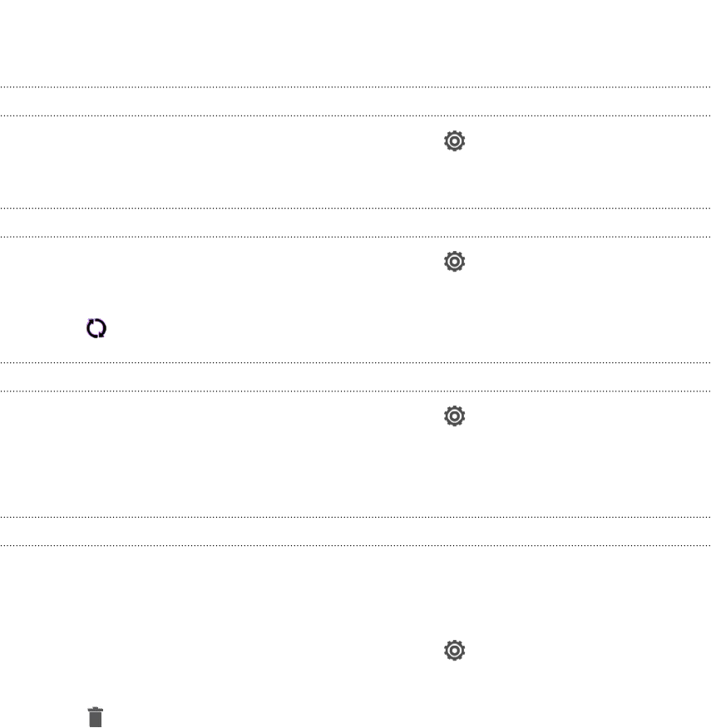This screenshot has width=711, height=728.
Task: Open the bottommost gear settings icon
Action: pyautogui.click(x=454, y=650)
